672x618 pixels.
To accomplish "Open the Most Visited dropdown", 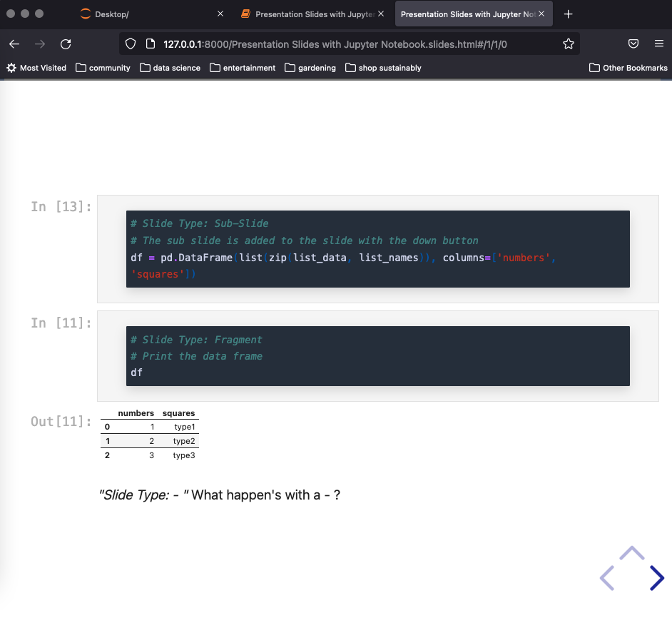I will tap(36, 68).
